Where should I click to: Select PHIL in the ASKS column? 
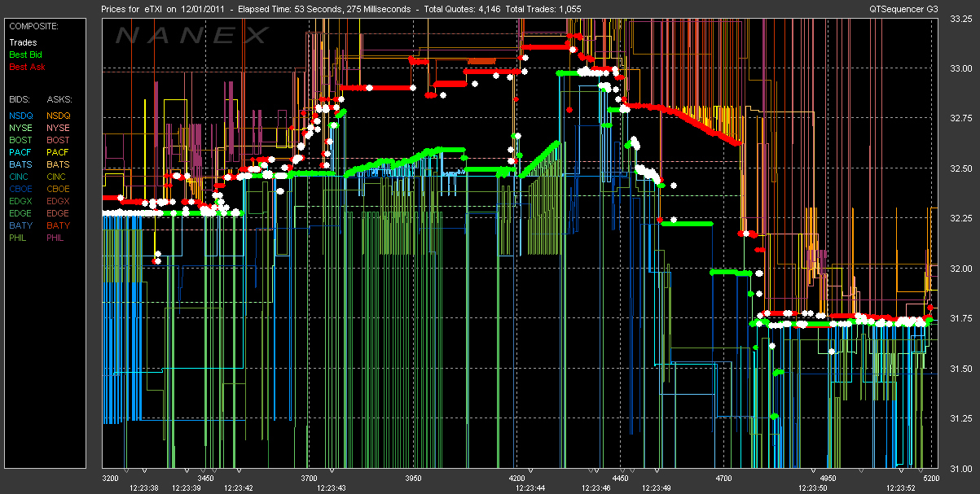[x=56, y=238]
